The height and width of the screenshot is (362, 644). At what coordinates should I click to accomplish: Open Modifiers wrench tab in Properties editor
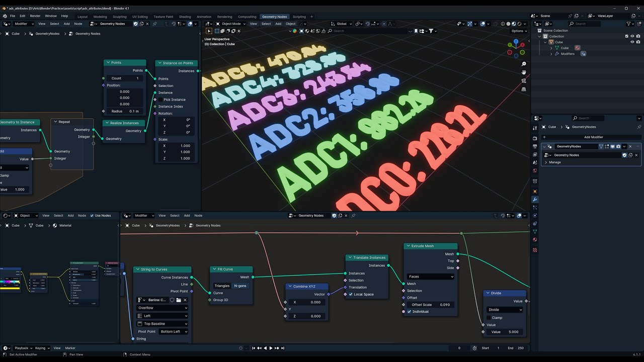(535, 200)
